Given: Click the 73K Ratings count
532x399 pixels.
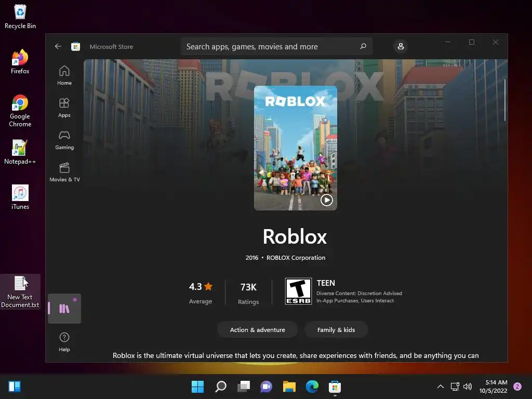Looking at the screenshot, I should (248, 293).
